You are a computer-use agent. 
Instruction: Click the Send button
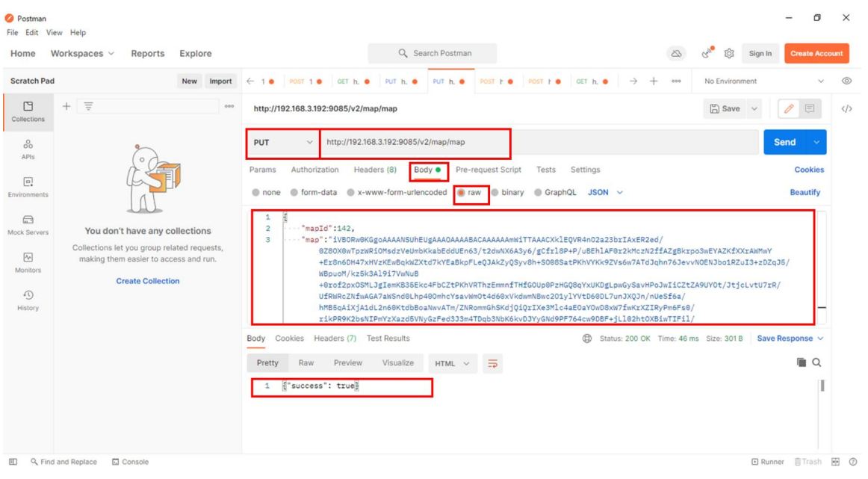tap(784, 143)
